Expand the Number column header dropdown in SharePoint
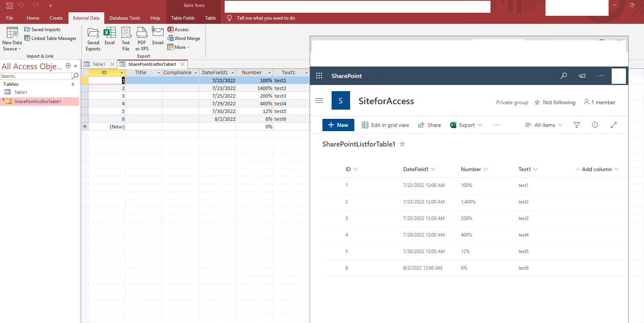 pyautogui.click(x=486, y=169)
